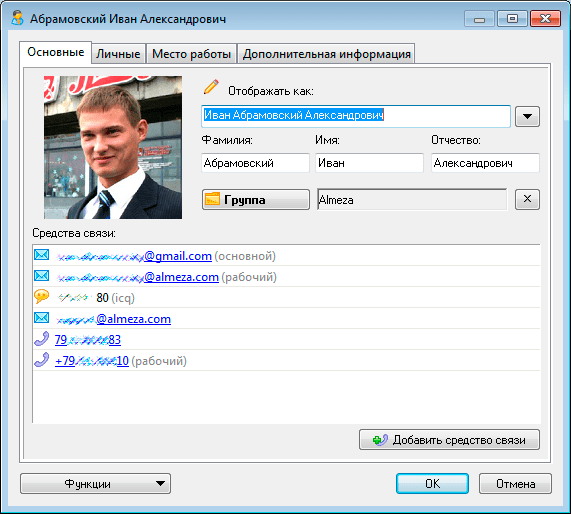Click the phone icon beside the рабочий number
Image resolution: width=571 pixels, height=514 pixels.
(x=42, y=360)
